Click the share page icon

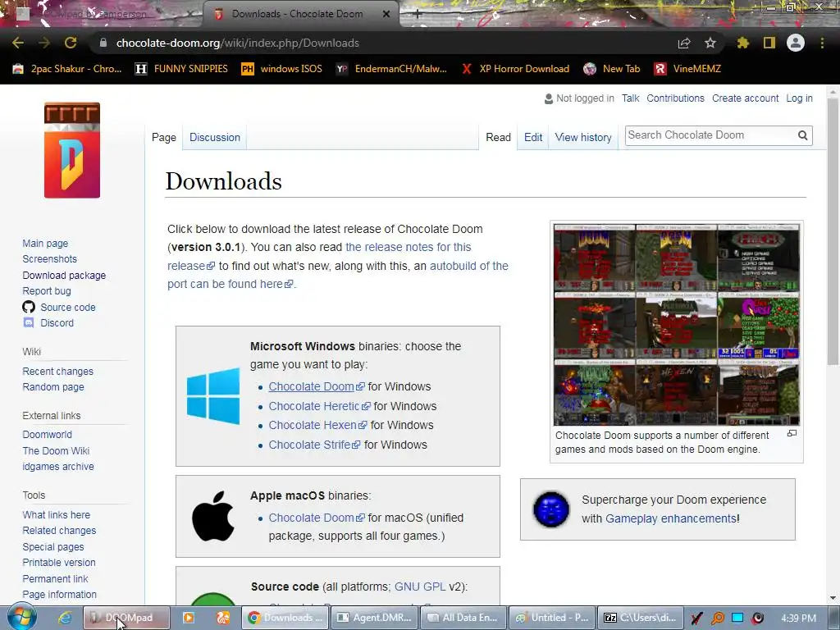684,43
